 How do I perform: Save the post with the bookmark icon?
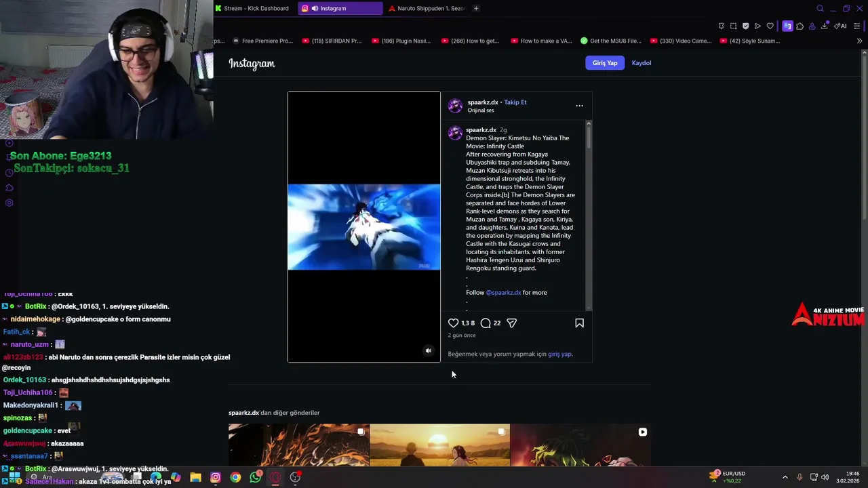coord(579,323)
